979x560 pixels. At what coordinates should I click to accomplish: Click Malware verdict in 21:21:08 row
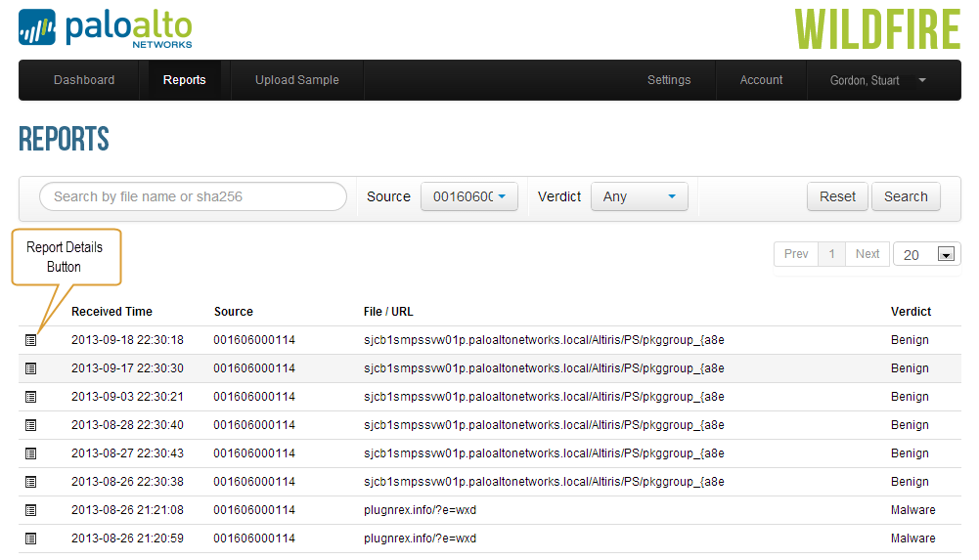(912, 510)
